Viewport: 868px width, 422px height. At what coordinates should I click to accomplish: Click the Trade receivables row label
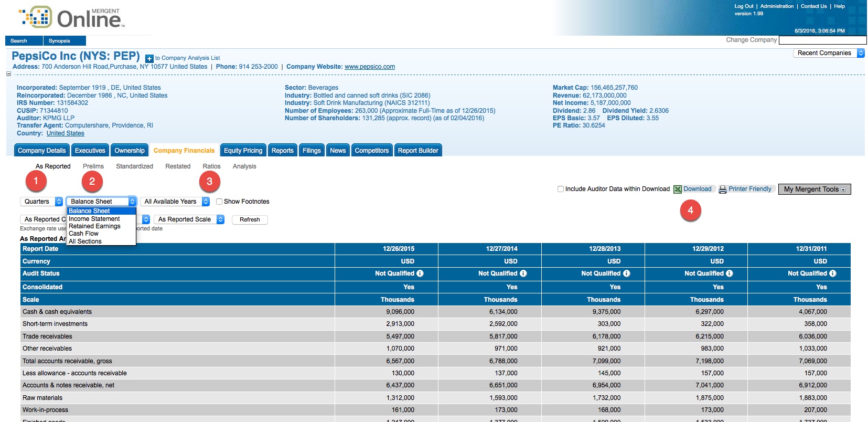[47, 336]
